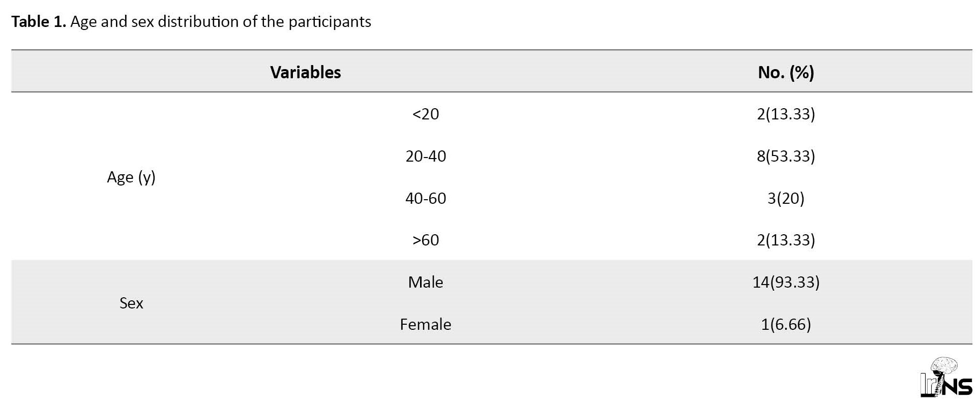Select the Female category cell
The width and height of the screenshot is (980, 404).
426,324
